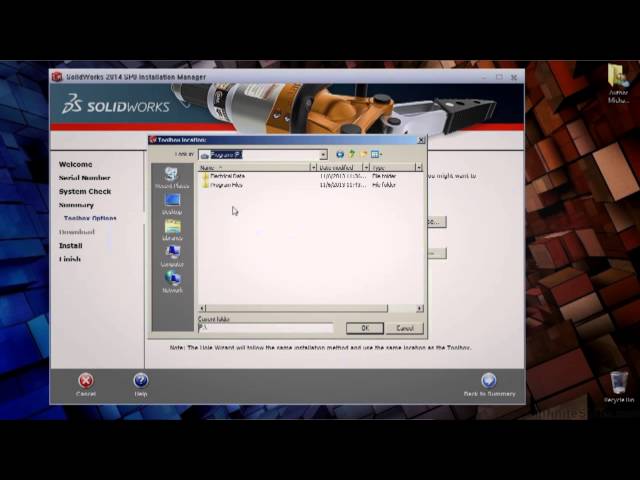
Task: Go up one folder level
Action: click(x=351, y=154)
